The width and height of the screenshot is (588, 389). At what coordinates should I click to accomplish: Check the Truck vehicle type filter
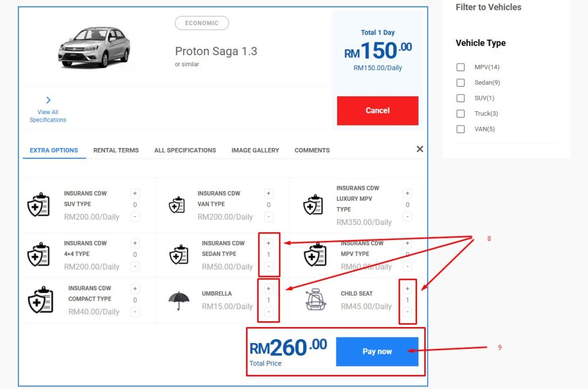point(461,114)
